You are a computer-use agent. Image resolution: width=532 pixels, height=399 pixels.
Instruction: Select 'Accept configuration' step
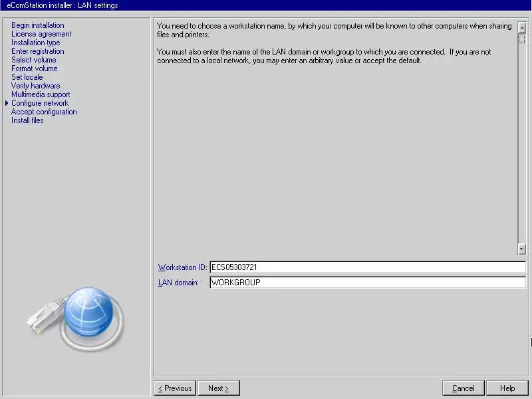click(x=44, y=112)
